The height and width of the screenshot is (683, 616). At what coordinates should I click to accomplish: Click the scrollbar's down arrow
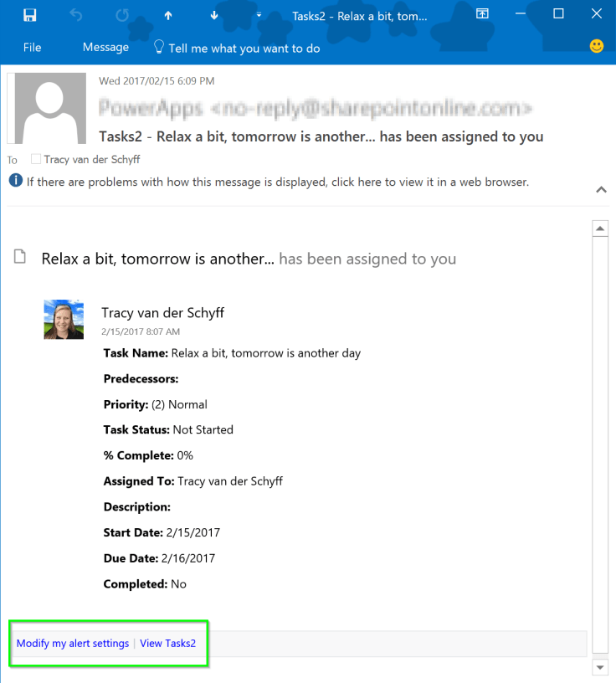click(x=600, y=666)
